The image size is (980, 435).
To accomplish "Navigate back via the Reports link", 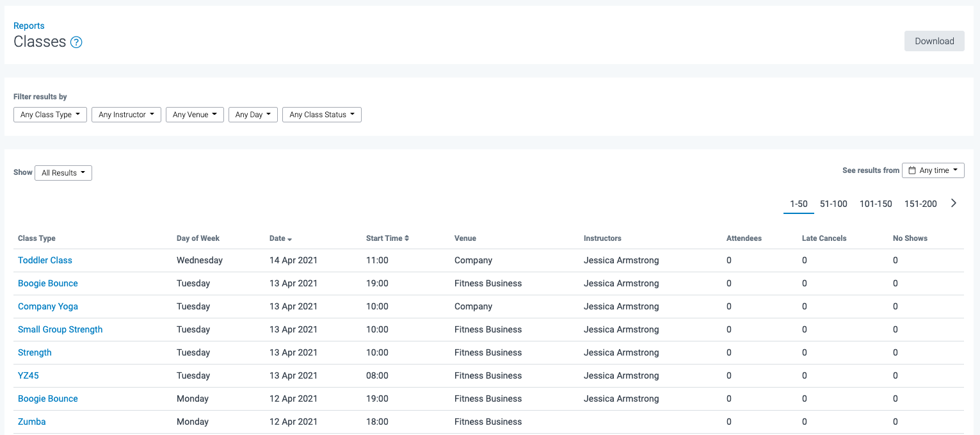I will tap(29, 26).
